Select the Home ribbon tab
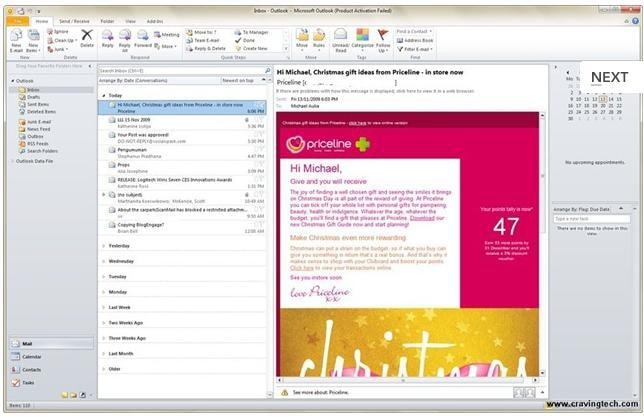644x418 pixels. click(x=41, y=21)
